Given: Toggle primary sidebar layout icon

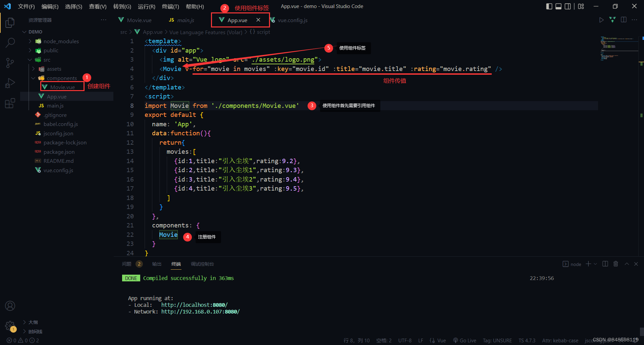Looking at the screenshot, I should [x=549, y=6].
